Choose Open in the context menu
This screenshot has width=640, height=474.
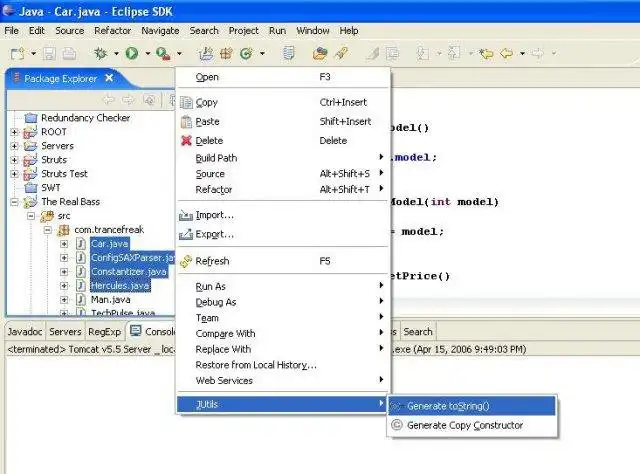click(x=283, y=77)
